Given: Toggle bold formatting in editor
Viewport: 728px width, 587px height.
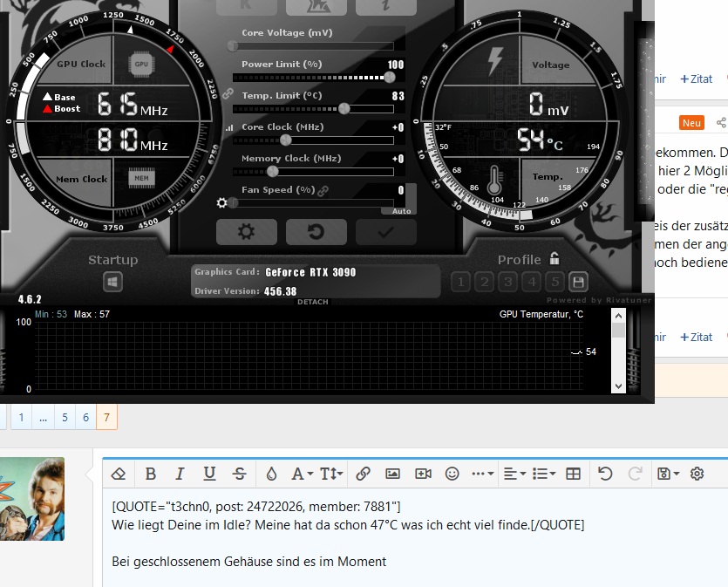Looking at the screenshot, I should tap(151, 474).
